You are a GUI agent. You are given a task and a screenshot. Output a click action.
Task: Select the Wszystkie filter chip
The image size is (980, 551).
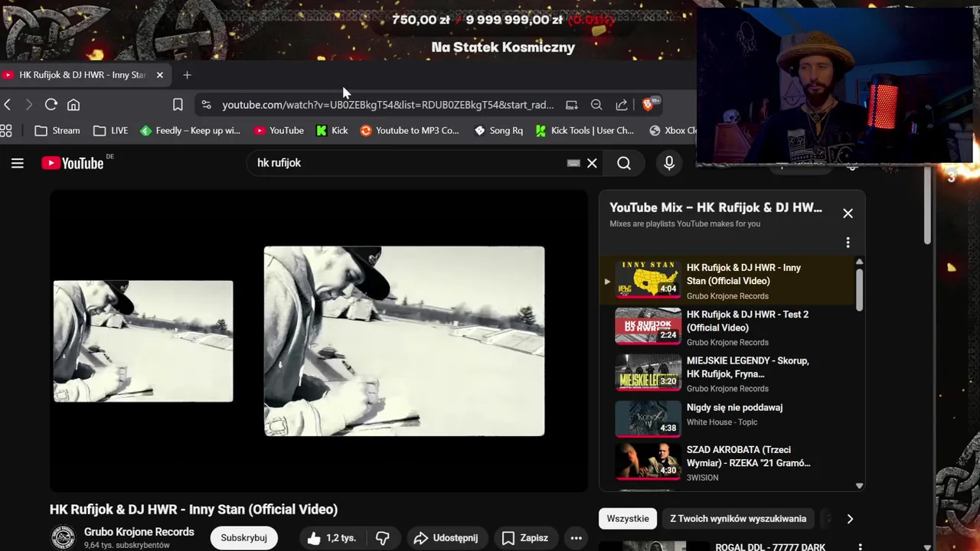(x=628, y=519)
